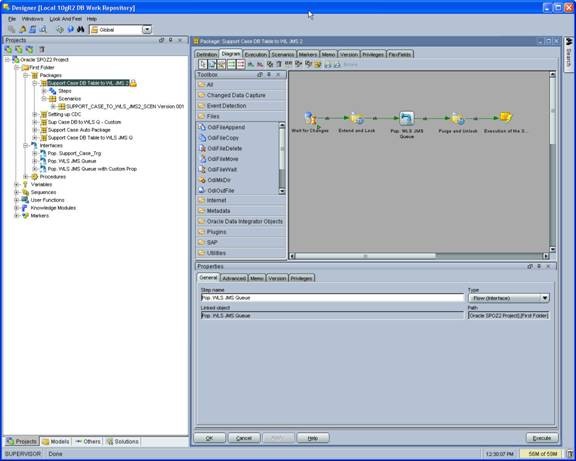Expand the Steps node

[44, 91]
